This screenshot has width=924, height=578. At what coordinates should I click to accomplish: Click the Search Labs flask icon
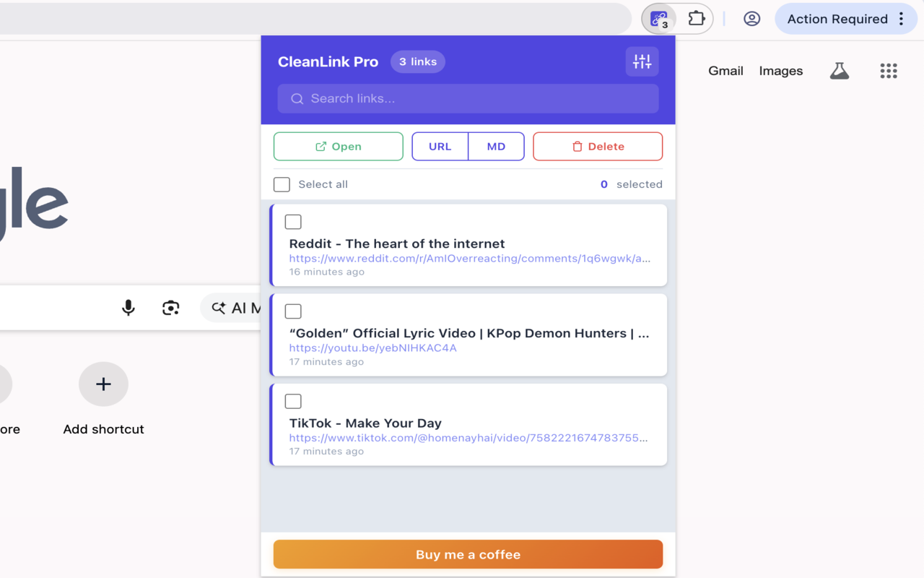pos(839,71)
